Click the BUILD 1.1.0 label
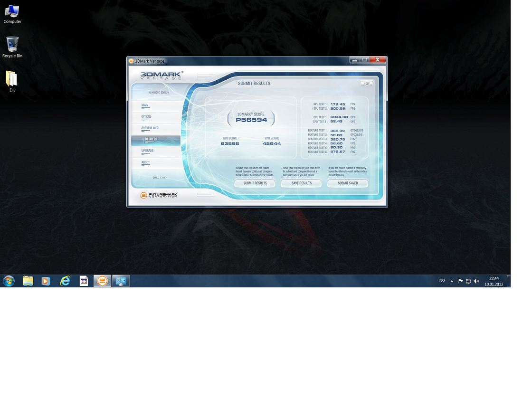The height and width of the screenshot is (399, 532). pyautogui.click(x=159, y=178)
